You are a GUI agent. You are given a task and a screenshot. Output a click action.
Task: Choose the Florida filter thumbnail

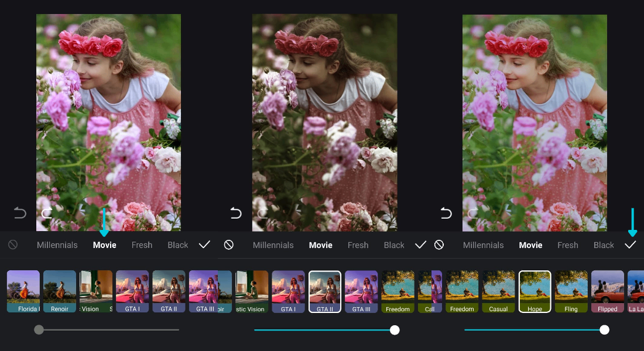pos(23,291)
